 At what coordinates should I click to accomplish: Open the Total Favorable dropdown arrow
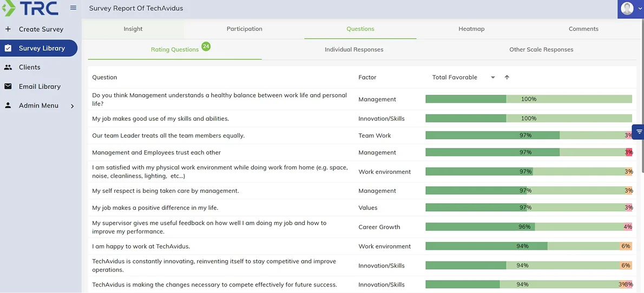[x=493, y=77]
